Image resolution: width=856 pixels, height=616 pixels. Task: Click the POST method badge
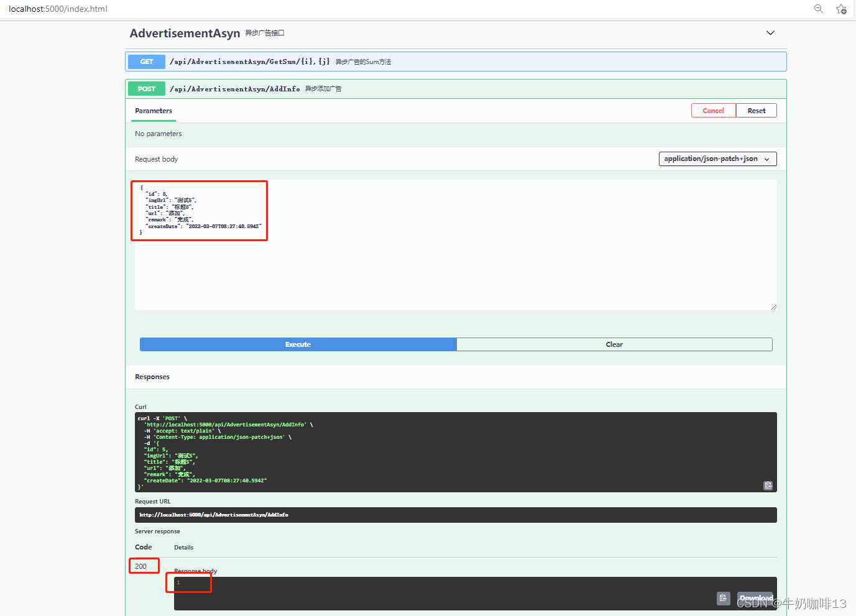click(x=147, y=89)
